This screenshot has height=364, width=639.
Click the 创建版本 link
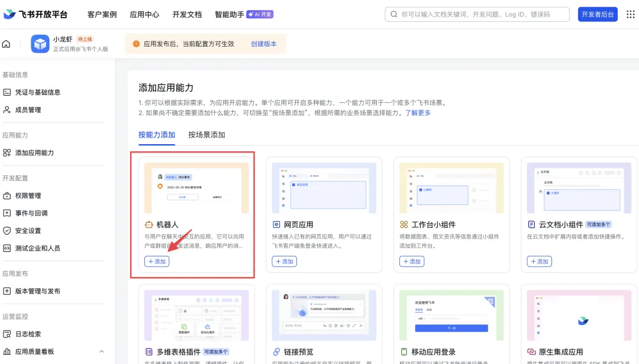click(x=264, y=44)
